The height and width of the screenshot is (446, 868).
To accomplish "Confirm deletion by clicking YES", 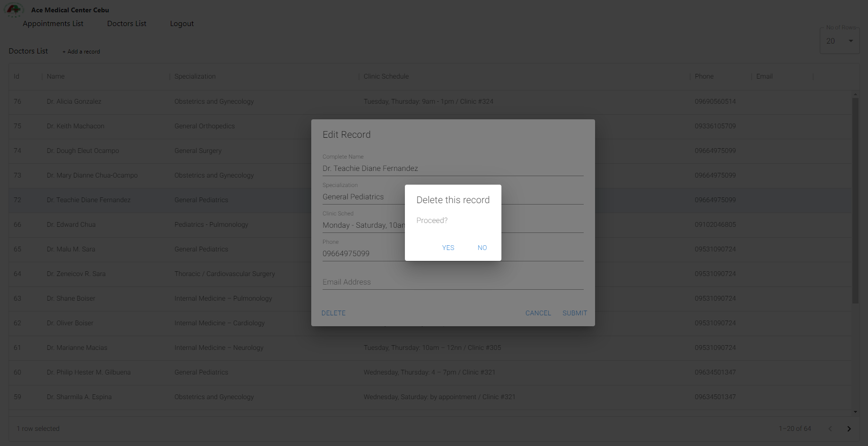I will tap(447, 248).
